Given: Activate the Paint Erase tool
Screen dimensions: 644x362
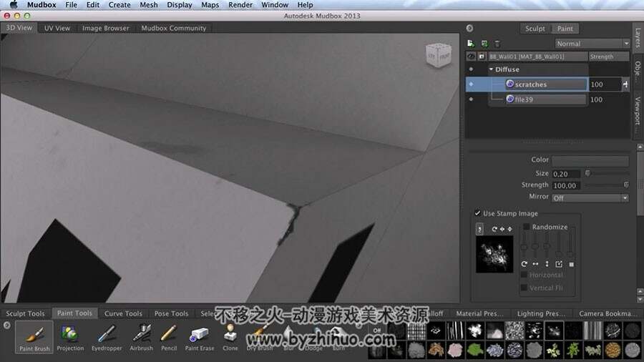Looking at the screenshot, I should (199, 338).
